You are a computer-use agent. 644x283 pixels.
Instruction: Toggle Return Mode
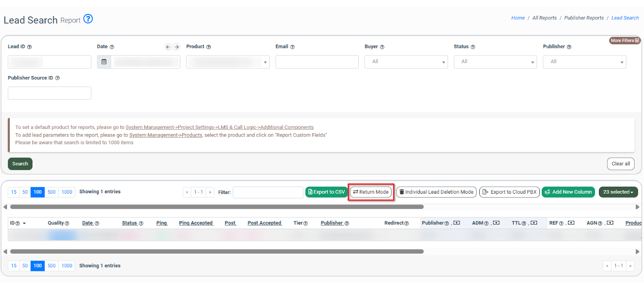(371, 192)
